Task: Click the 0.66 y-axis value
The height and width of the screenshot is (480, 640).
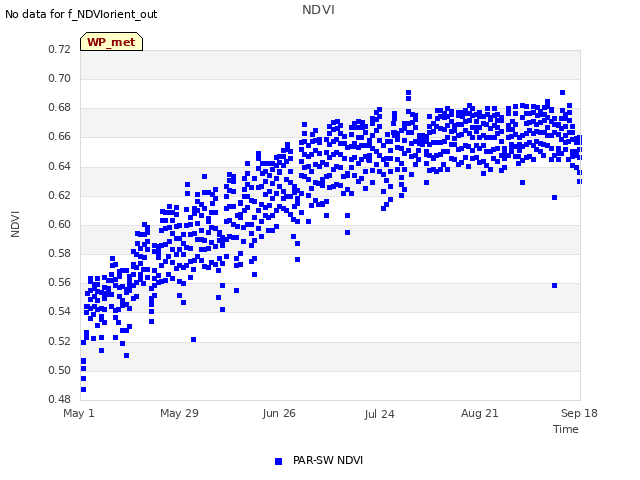Action: 60,136
